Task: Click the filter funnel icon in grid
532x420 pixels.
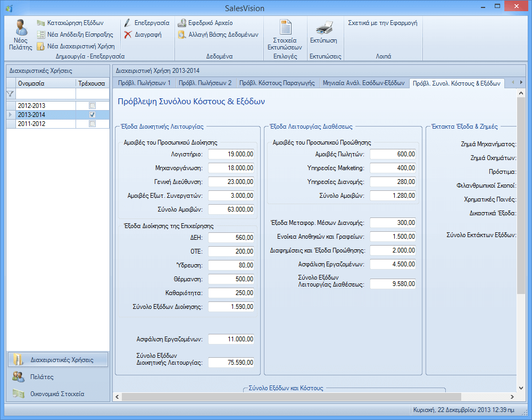Action: (10, 94)
